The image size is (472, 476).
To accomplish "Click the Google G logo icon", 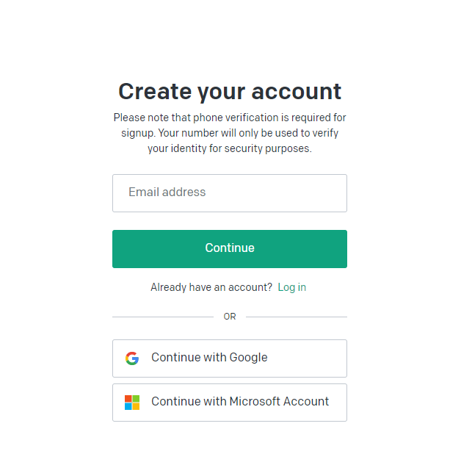I will (132, 358).
